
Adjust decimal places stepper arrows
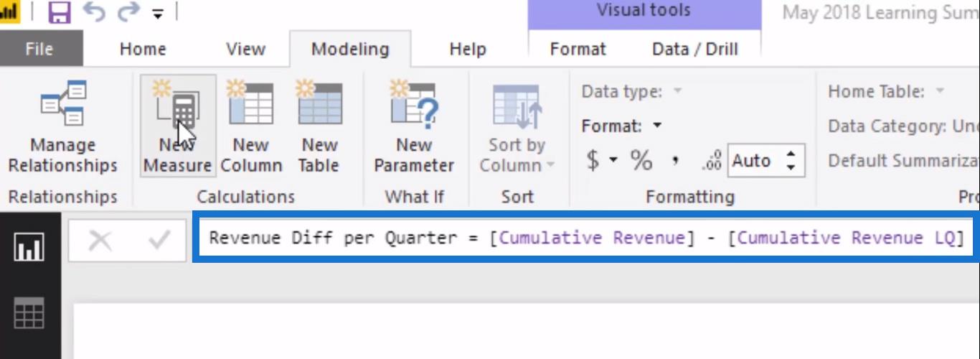791,160
